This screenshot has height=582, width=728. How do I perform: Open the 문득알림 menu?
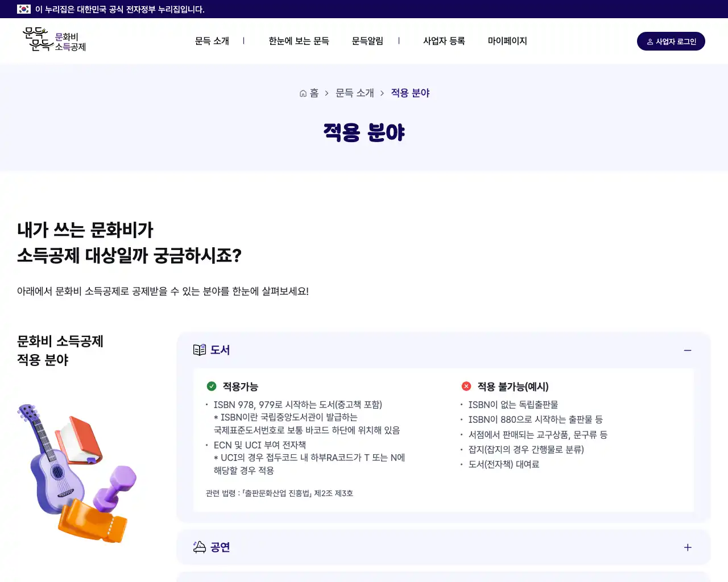coord(367,41)
